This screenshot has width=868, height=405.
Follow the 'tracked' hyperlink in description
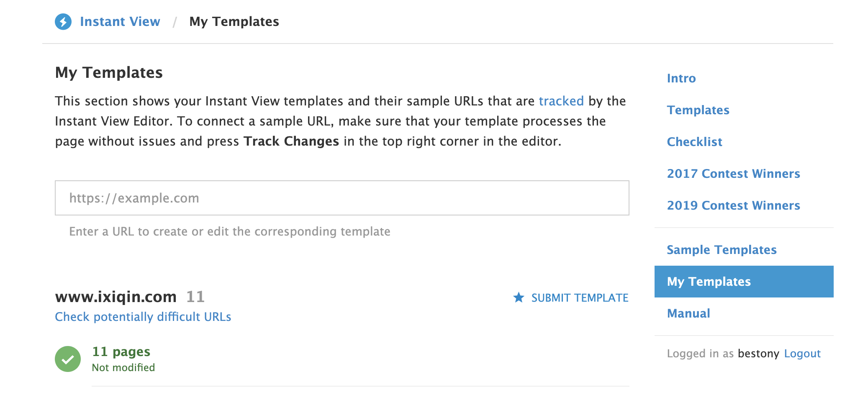click(561, 101)
